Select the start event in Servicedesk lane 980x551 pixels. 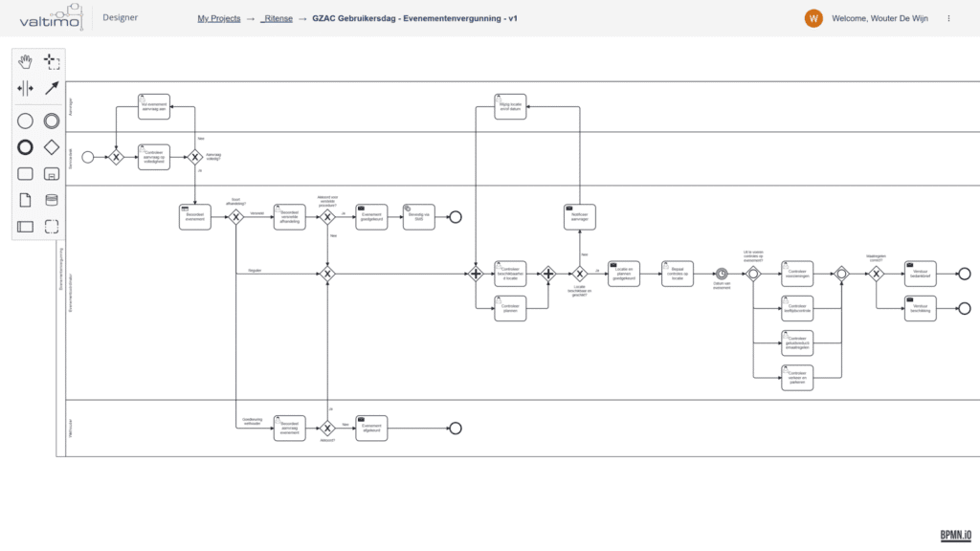click(88, 157)
